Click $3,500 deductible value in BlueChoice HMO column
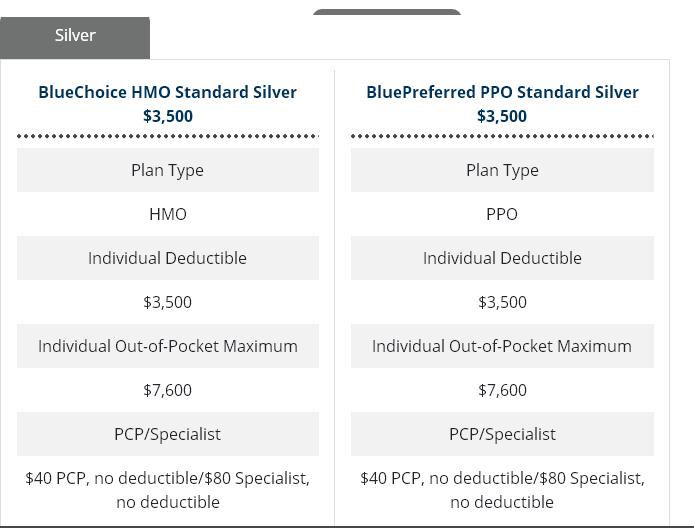This screenshot has width=694, height=528. tap(167, 302)
